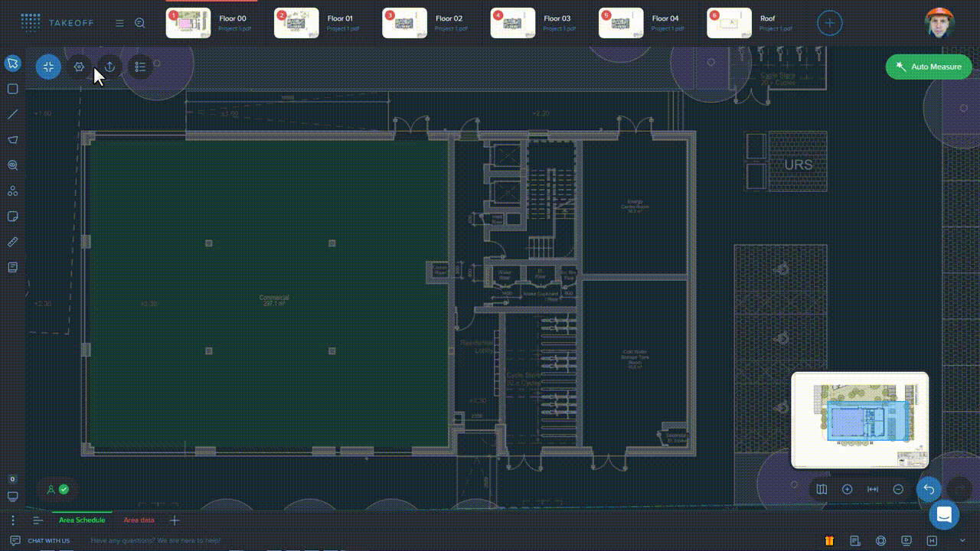Open the checklist icon in the top toolbar
980x551 pixels.
[140, 67]
